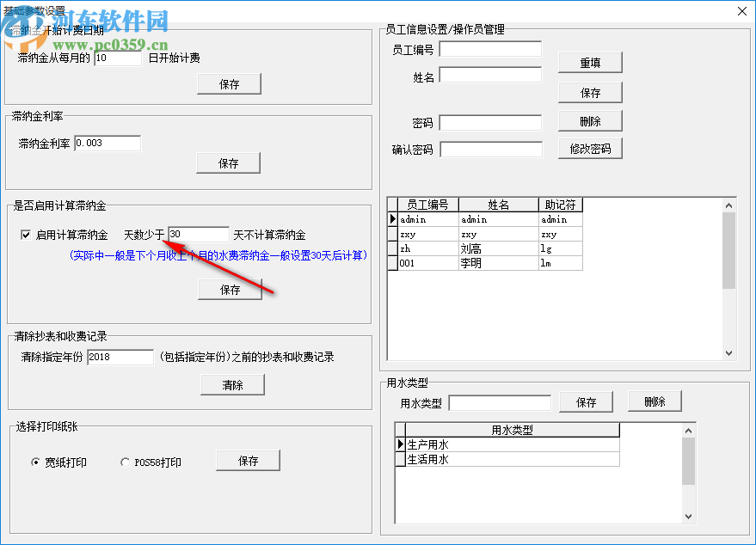Image resolution: width=756 pixels, height=545 pixels.
Task: Open 修改密码 to change password
Action: (590, 148)
